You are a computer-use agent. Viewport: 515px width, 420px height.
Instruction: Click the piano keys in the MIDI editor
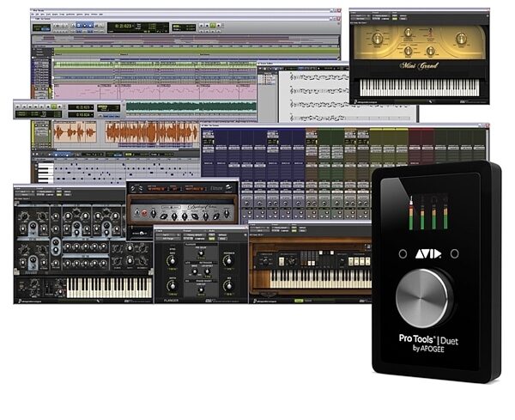[45, 172]
